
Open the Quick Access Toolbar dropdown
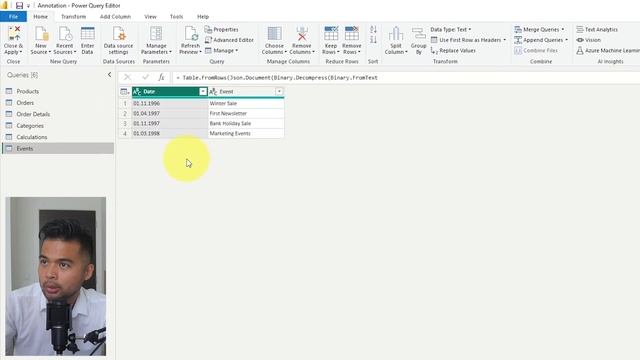[28, 6]
